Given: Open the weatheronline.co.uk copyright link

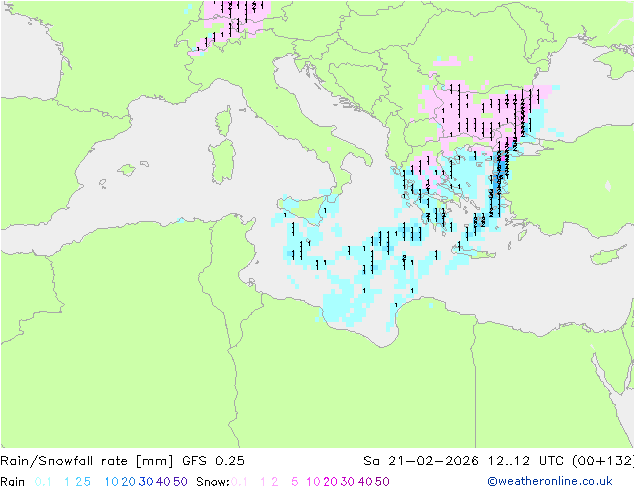Looking at the screenshot, I should 550,481.
